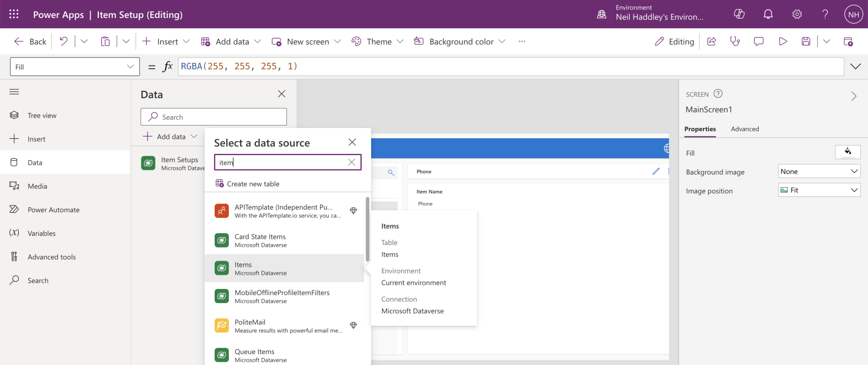
Task: Switch to the Advanced tab
Action: 745,129
